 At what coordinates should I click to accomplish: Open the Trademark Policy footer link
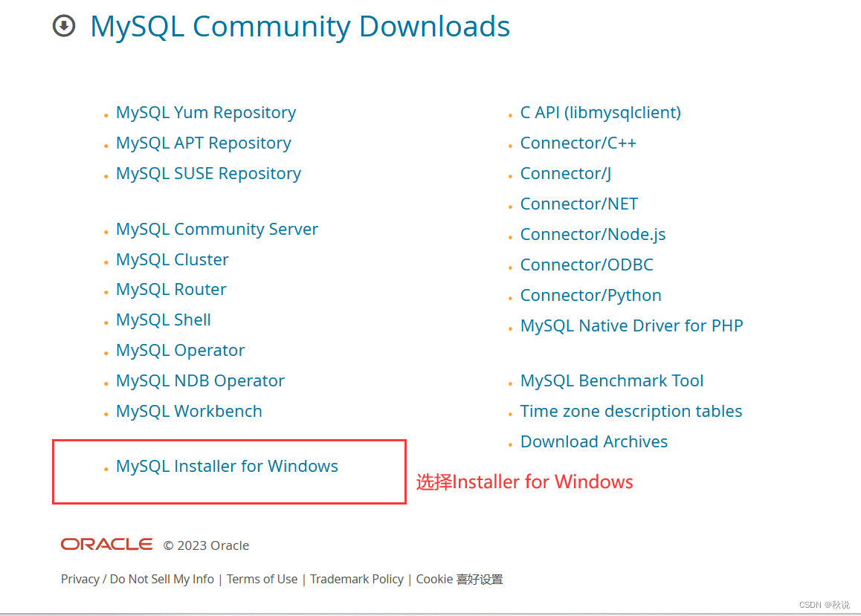[x=356, y=580]
